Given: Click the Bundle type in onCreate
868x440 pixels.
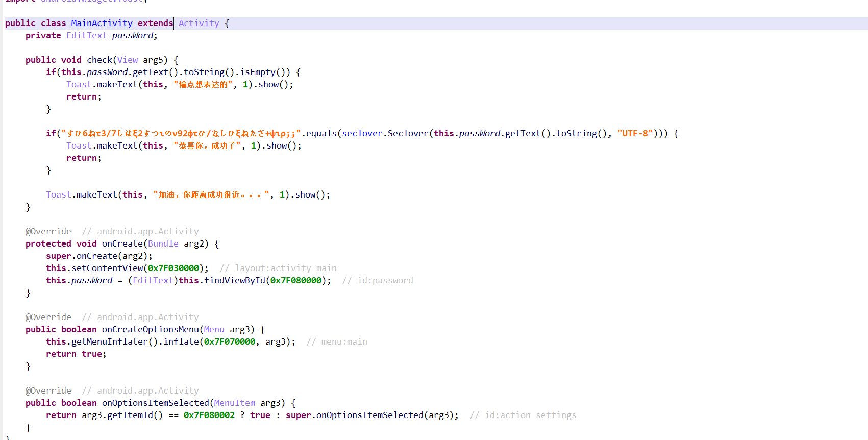Looking at the screenshot, I should tap(163, 244).
